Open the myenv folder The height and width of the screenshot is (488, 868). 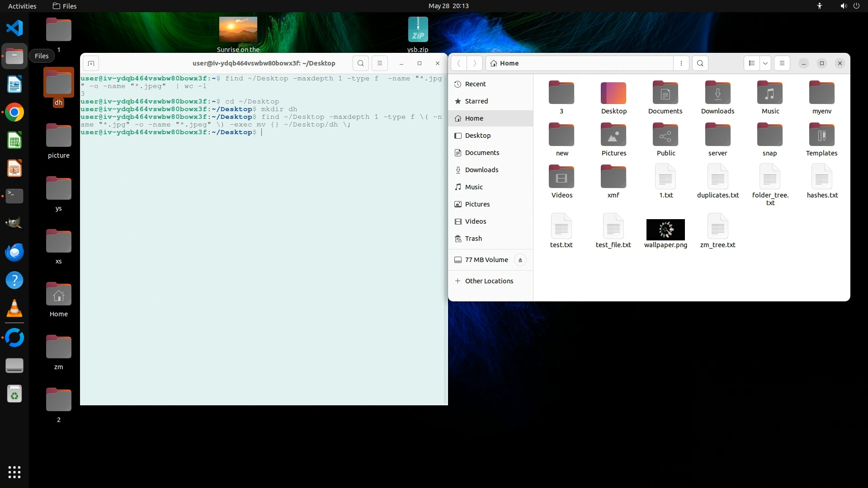(x=821, y=94)
